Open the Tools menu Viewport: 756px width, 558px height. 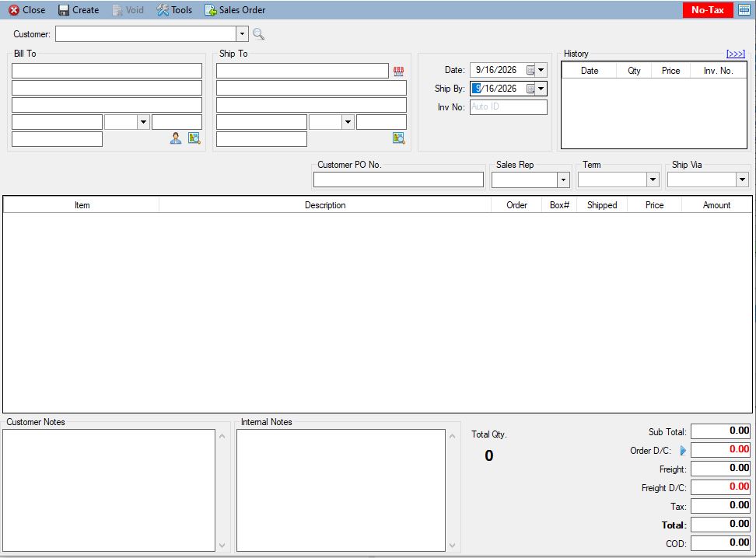pos(174,9)
